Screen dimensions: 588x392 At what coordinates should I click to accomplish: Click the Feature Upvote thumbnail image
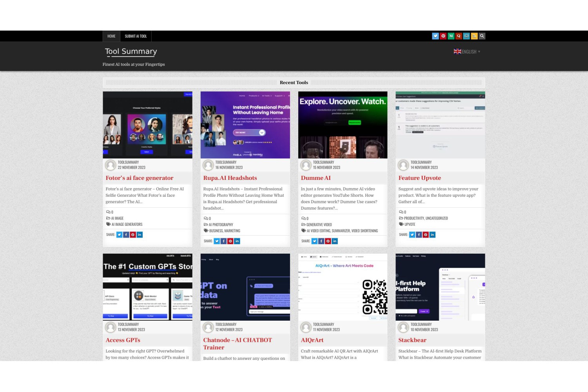(x=440, y=125)
